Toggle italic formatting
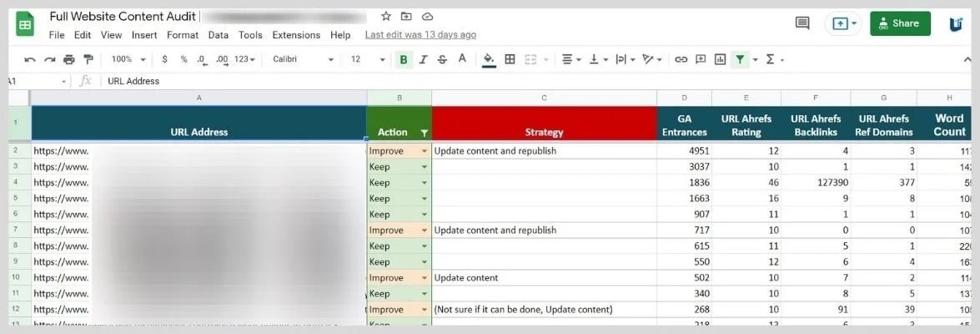Screen dimensions: 980x334 pyautogui.click(x=423, y=59)
